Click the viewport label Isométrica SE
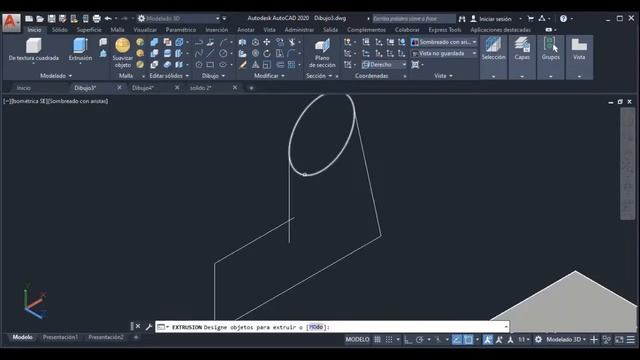 click(29, 101)
